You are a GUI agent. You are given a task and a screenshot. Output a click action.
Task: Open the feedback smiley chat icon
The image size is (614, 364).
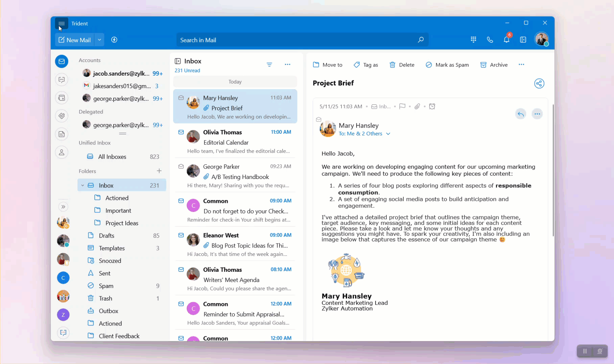63,333
